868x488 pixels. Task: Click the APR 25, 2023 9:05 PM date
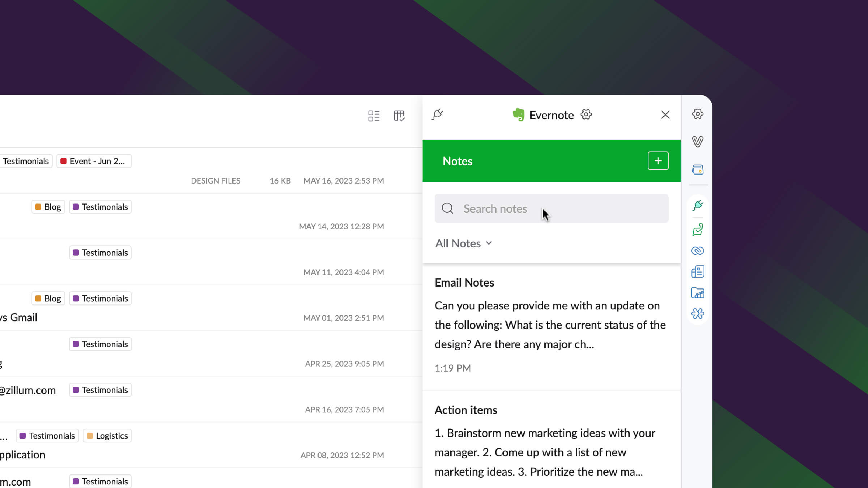pyautogui.click(x=344, y=364)
